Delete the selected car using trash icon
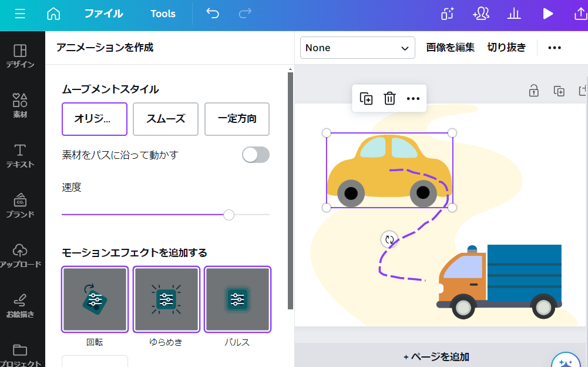Image resolution: width=588 pixels, height=367 pixels. pos(389,98)
